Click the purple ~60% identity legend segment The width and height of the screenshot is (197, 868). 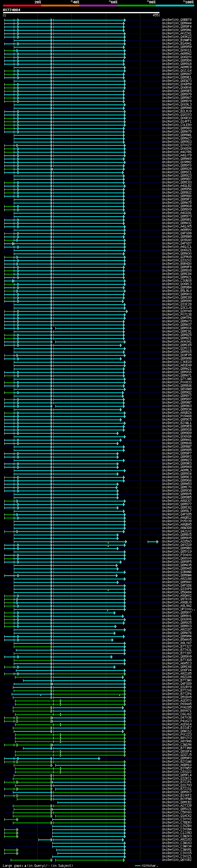pos(99,6)
